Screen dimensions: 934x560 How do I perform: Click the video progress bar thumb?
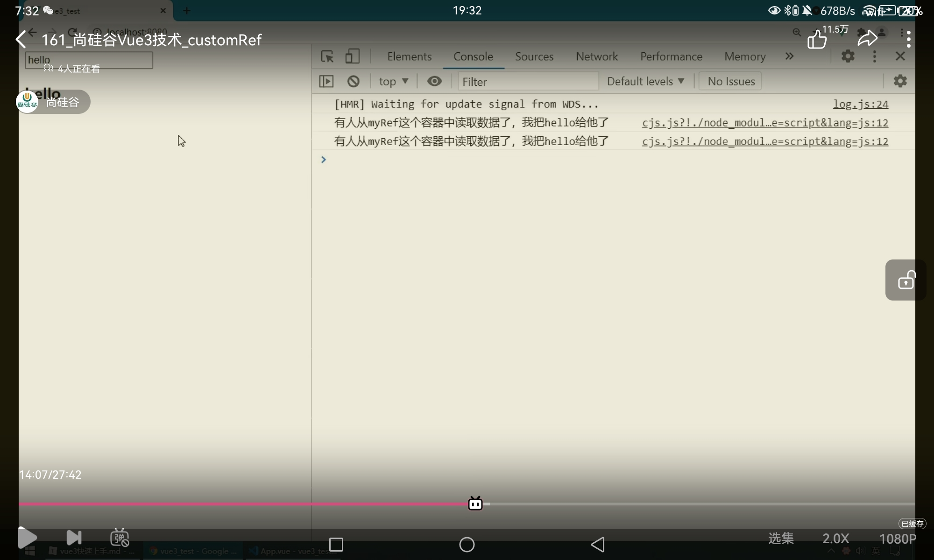pyautogui.click(x=475, y=504)
